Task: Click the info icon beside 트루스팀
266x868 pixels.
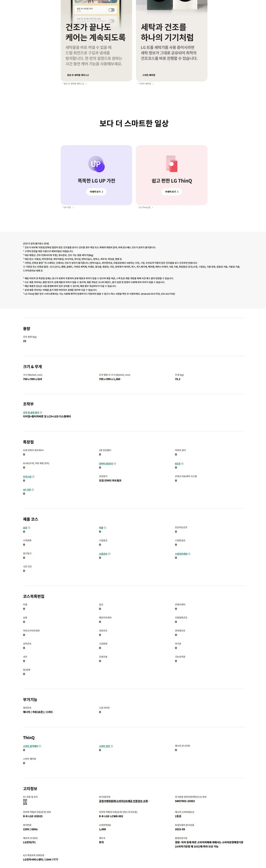Action: coord(33,477)
